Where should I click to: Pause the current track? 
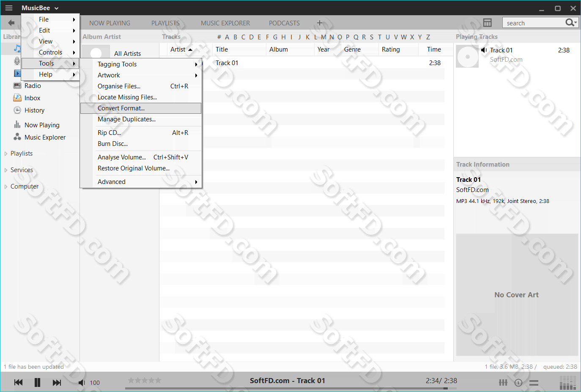37,382
